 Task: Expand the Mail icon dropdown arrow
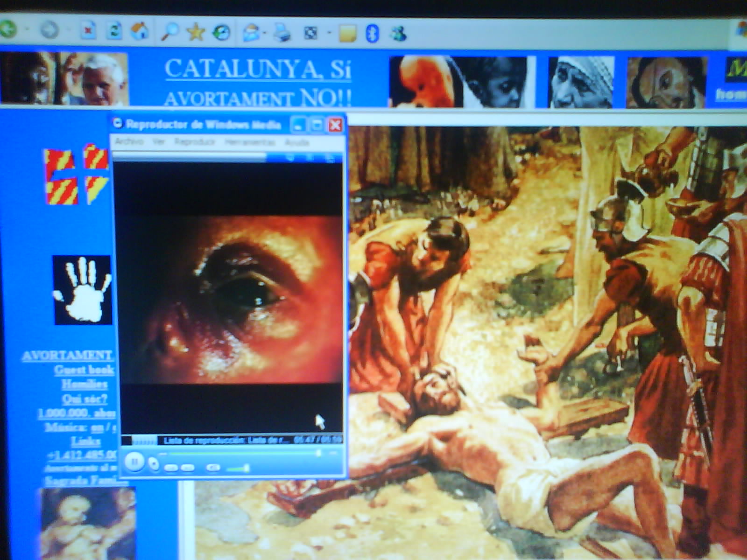pos(265,33)
